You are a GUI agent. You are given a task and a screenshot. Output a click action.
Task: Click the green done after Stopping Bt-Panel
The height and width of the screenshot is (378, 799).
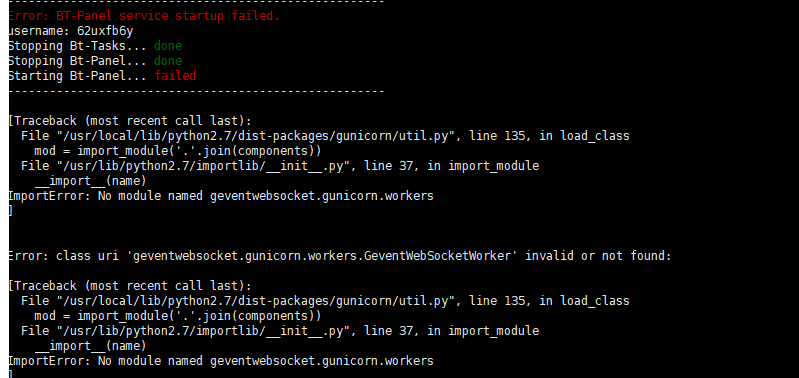[x=168, y=61]
